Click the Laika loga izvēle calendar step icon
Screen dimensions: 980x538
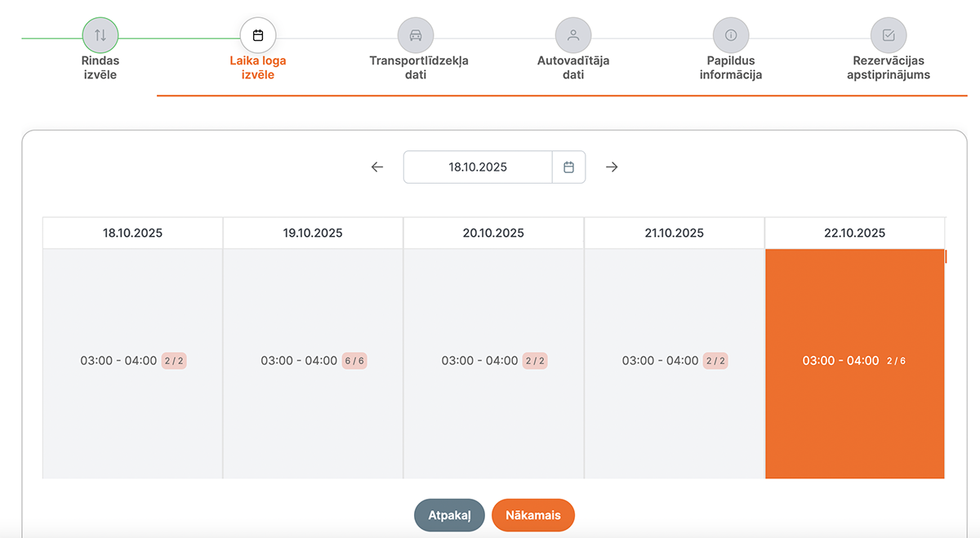coord(258,35)
